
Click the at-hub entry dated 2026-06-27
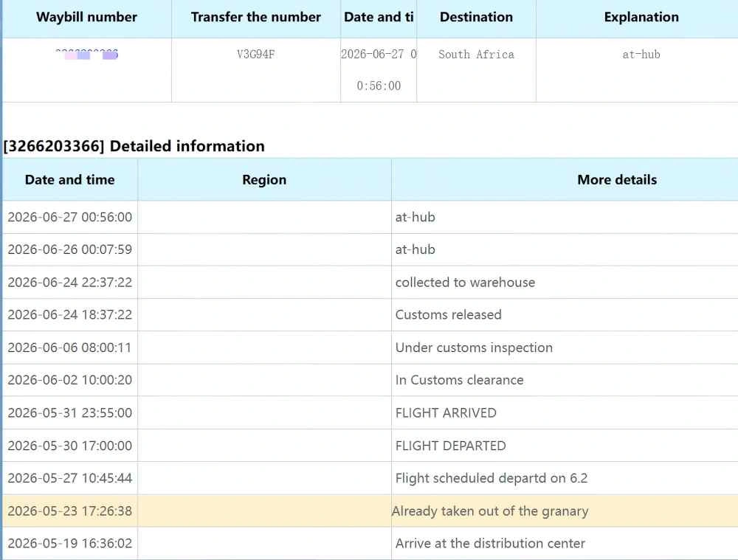point(415,217)
